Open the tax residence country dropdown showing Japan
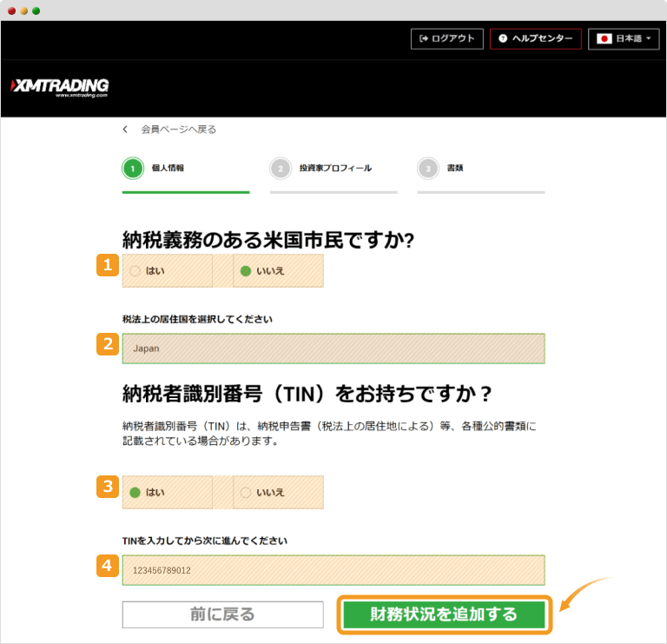The width and height of the screenshot is (667, 644). coord(333,349)
